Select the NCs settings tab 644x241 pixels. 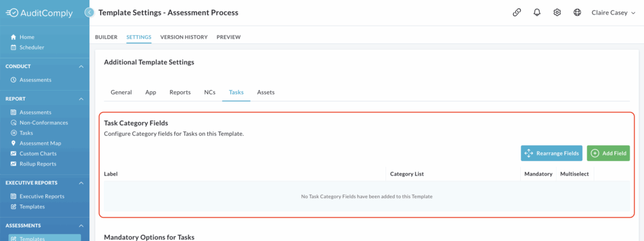click(210, 92)
